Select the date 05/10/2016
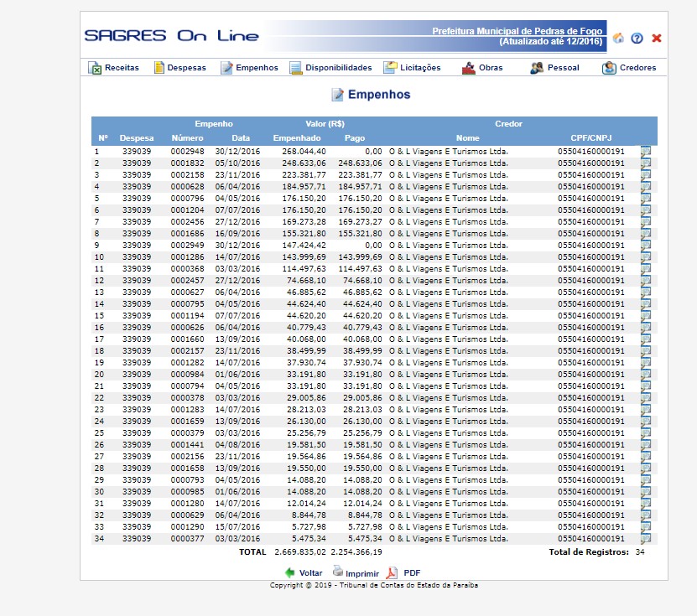Image resolution: width=697 pixels, height=616 pixels. (x=237, y=163)
